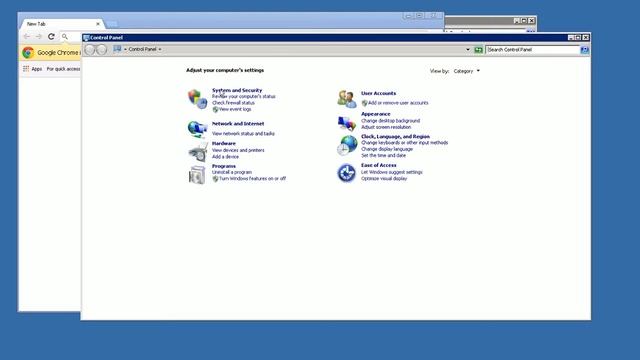The width and height of the screenshot is (640, 360).
Task: Click the Control Panel address bar icon
Action: (x=118, y=49)
